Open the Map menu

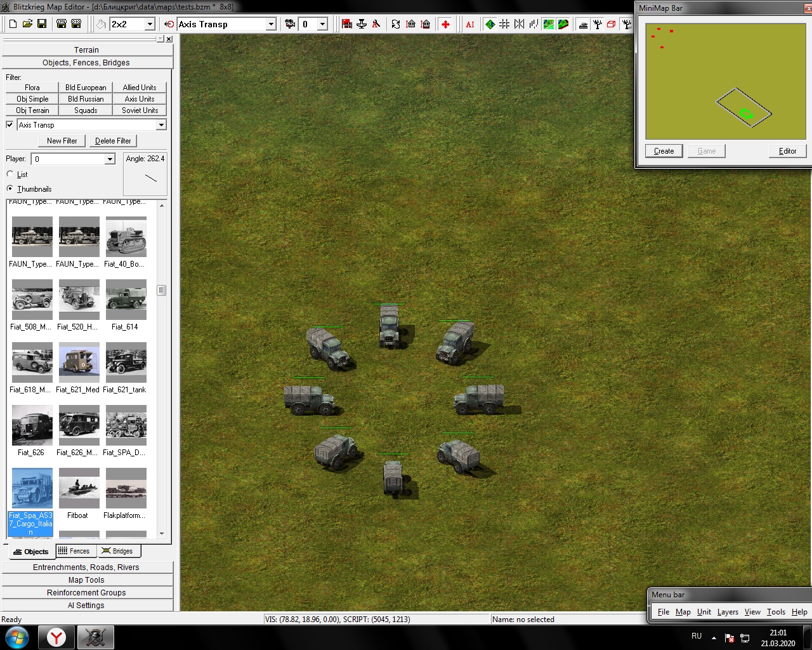pos(683,612)
